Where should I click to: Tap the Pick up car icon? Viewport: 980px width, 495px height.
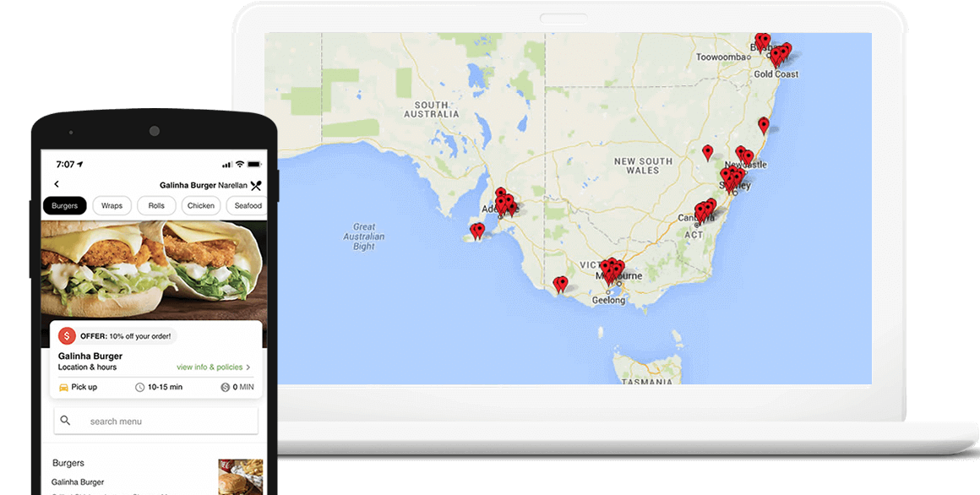click(63, 388)
